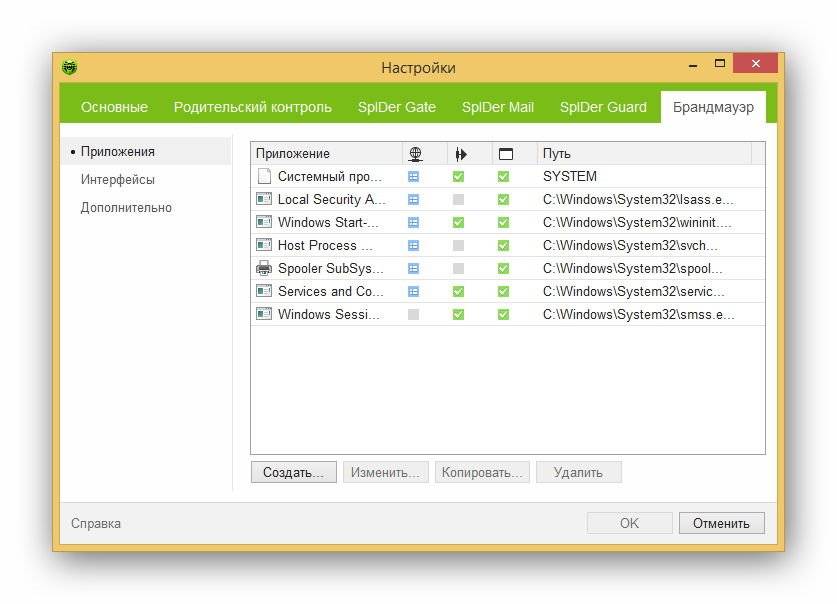Sort by the Приложение column header
Image resolution: width=837 pixels, height=604 pixels.
(326, 154)
